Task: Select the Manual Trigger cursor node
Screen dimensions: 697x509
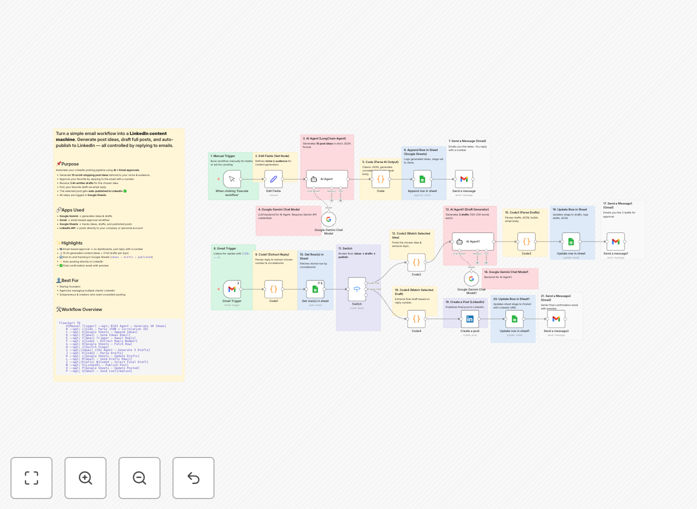Action: tap(232, 179)
